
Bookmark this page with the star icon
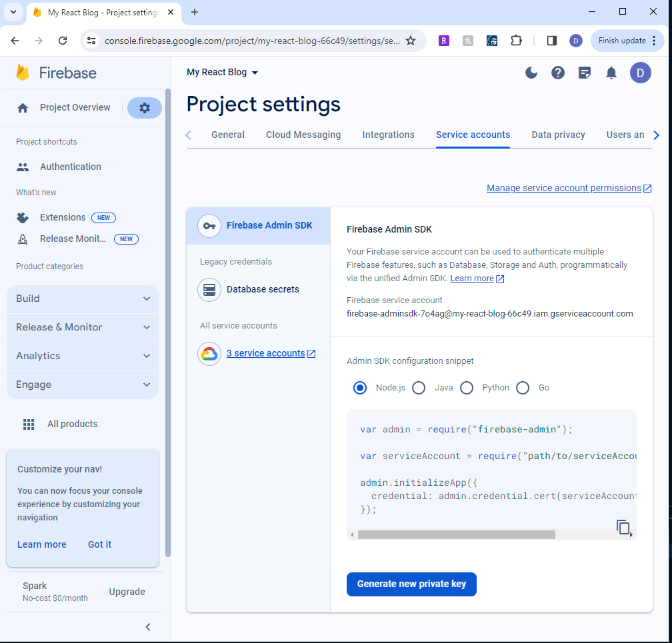click(x=411, y=41)
